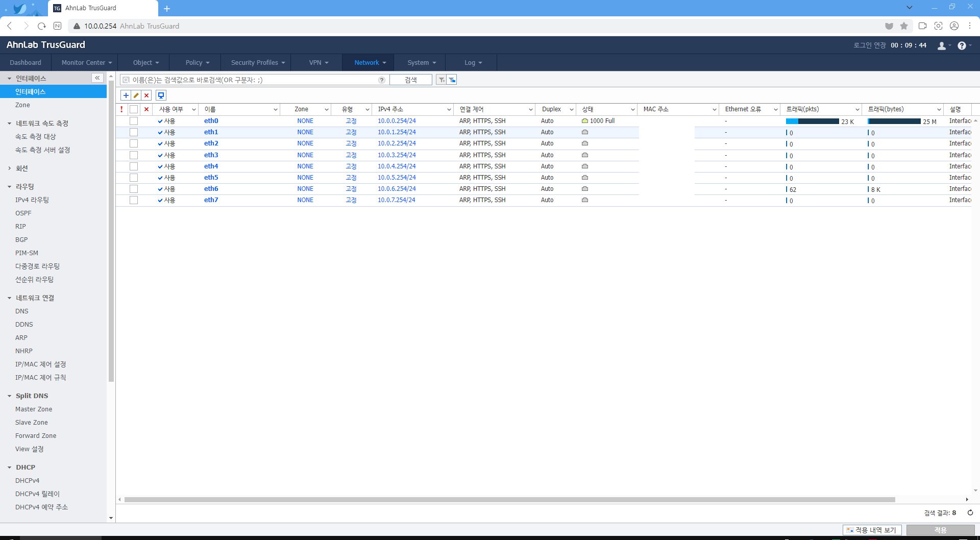Open the MAC 주소 column dropdown arrow
This screenshot has width=980, height=540.
[x=715, y=110]
